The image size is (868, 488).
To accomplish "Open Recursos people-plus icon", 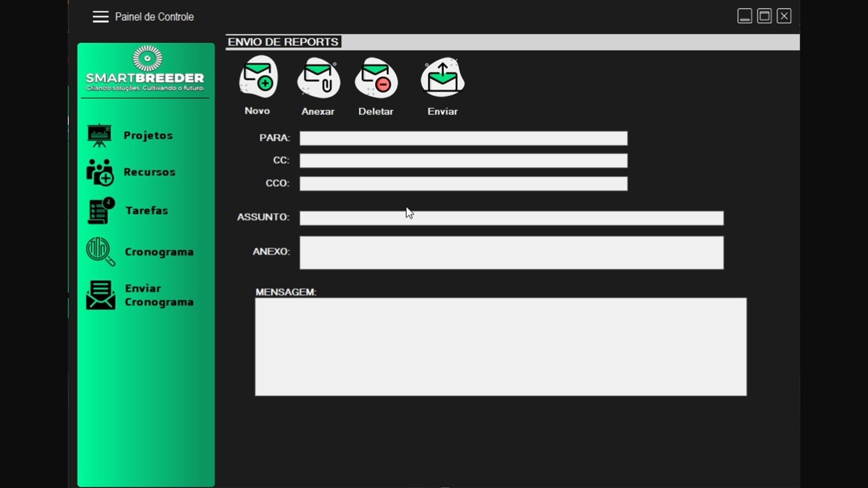I will pyautogui.click(x=100, y=172).
